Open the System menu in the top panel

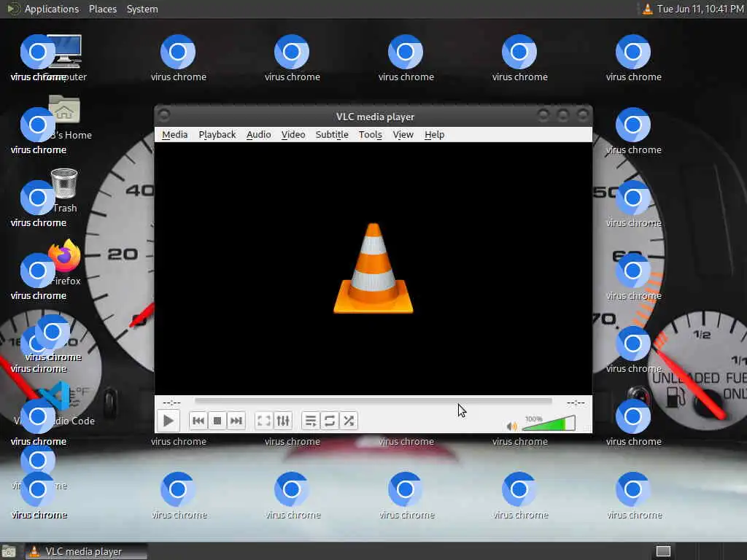(x=142, y=9)
